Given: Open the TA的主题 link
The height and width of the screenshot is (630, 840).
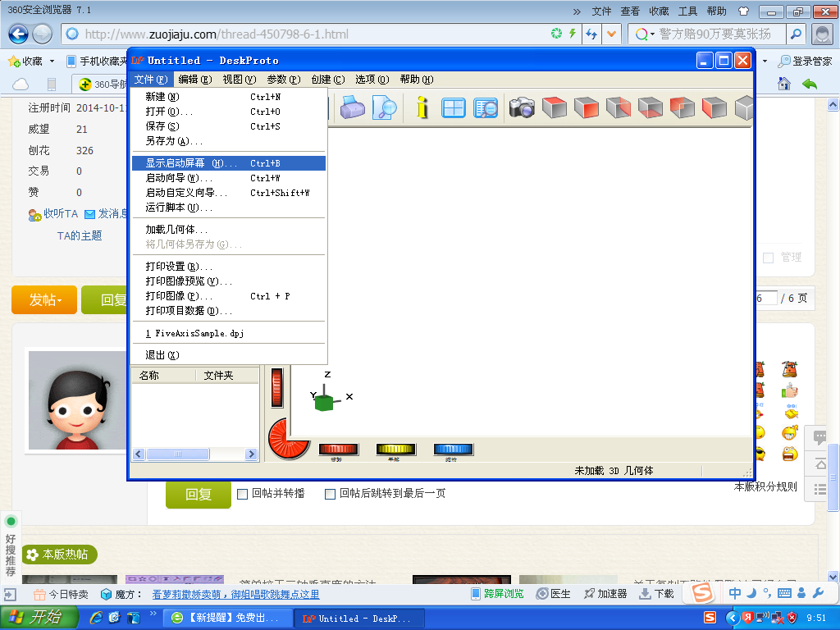Looking at the screenshot, I should pyautogui.click(x=80, y=235).
